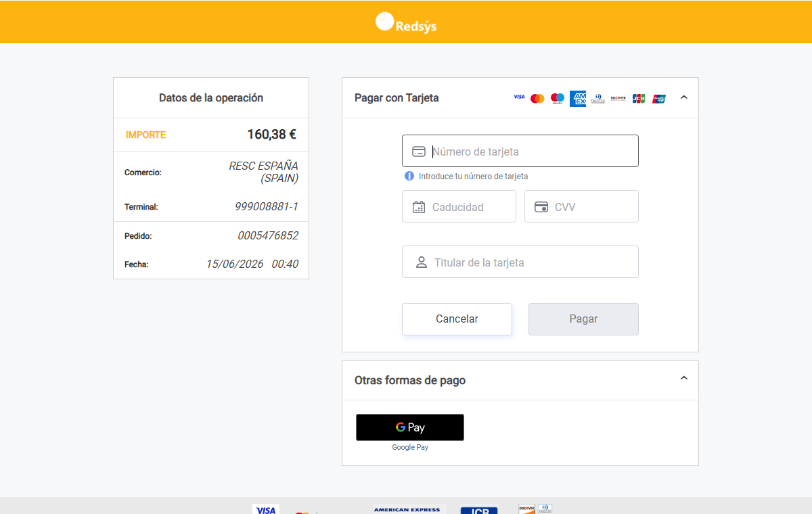
Task: Click the 'Fecha:' label
Action: (137, 264)
